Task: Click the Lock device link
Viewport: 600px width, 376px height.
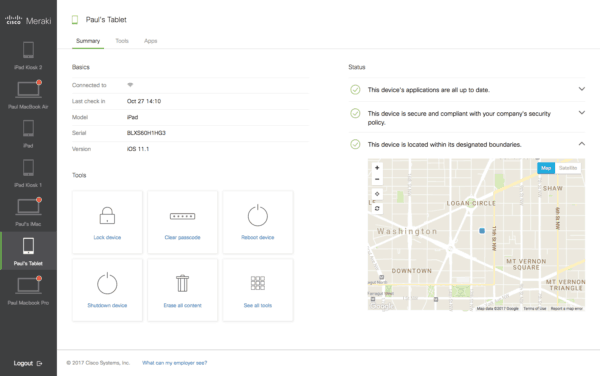Action: click(x=107, y=238)
